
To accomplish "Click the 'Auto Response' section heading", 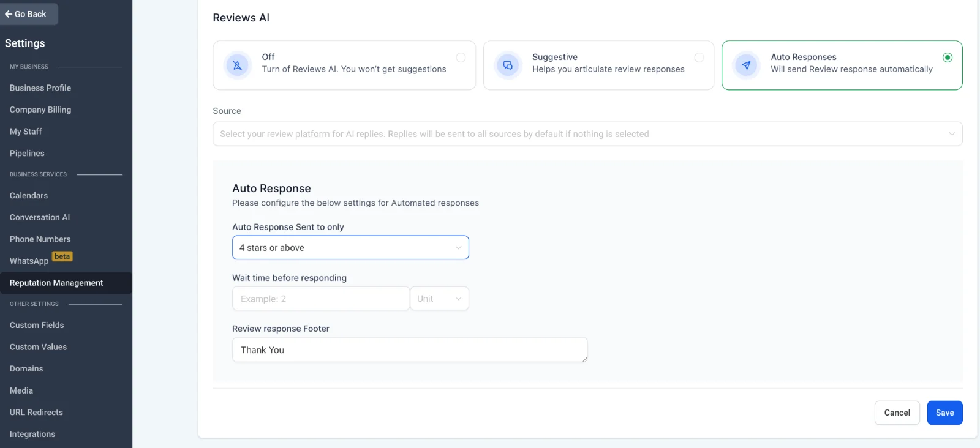I will [271, 189].
